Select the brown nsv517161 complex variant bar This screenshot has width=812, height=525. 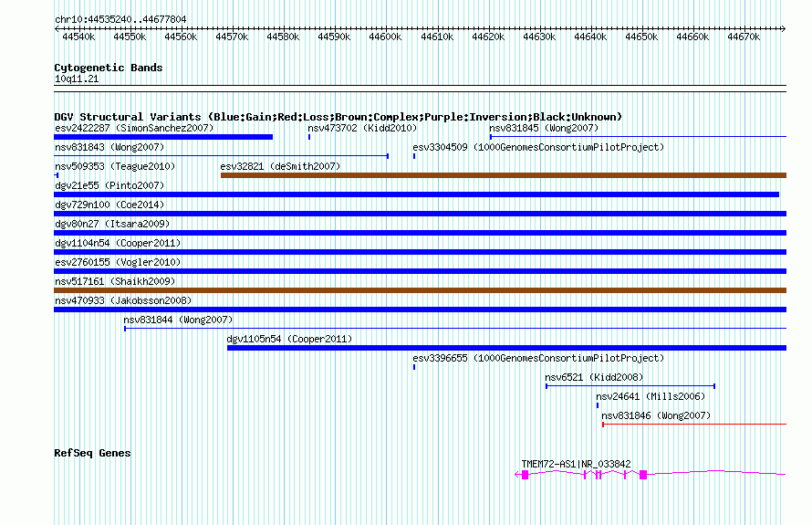pyautogui.click(x=420, y=290)
